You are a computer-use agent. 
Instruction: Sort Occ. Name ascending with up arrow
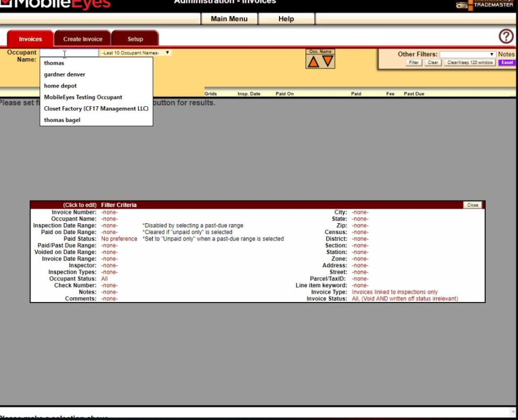coord(313,62)
